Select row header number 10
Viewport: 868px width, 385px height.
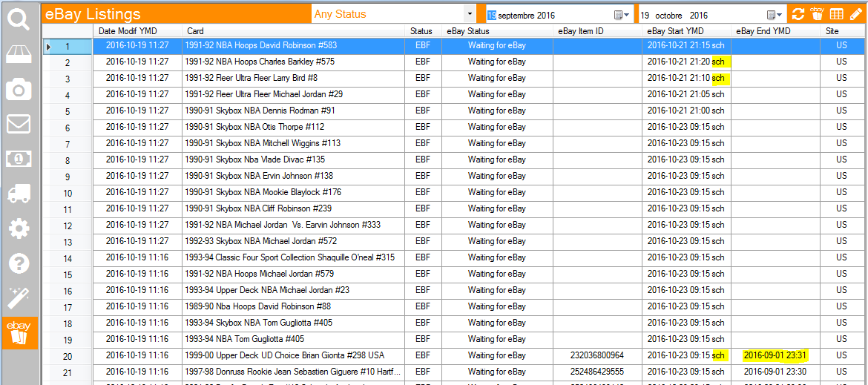(68, 194)
